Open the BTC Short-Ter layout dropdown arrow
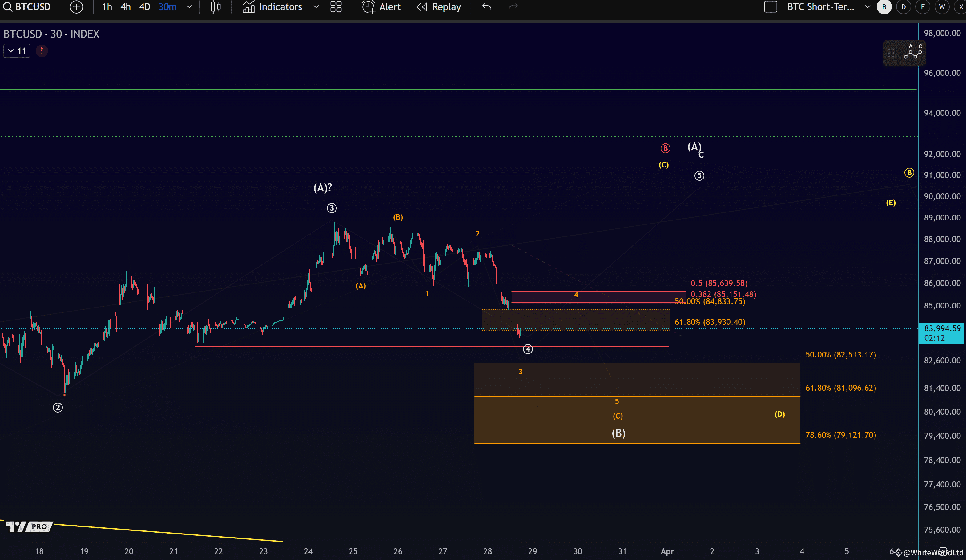The width and height of the screenshot is (966, 560). coord(868,7)
